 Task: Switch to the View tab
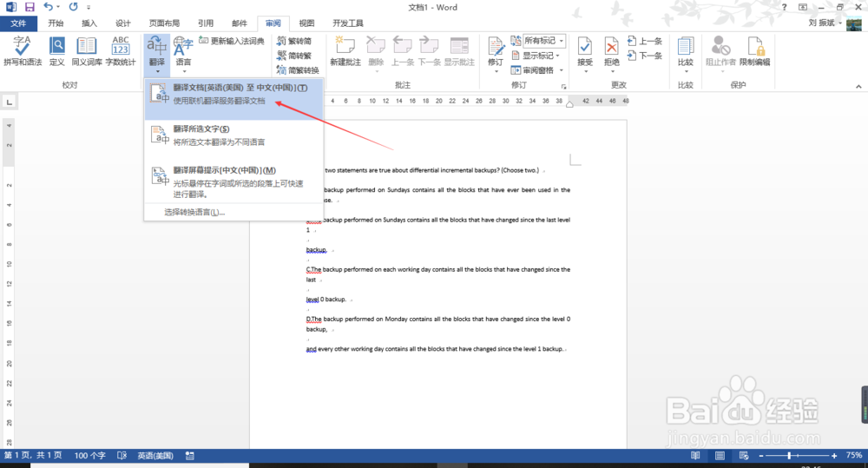pyautogui.click(x=306, y=23)
